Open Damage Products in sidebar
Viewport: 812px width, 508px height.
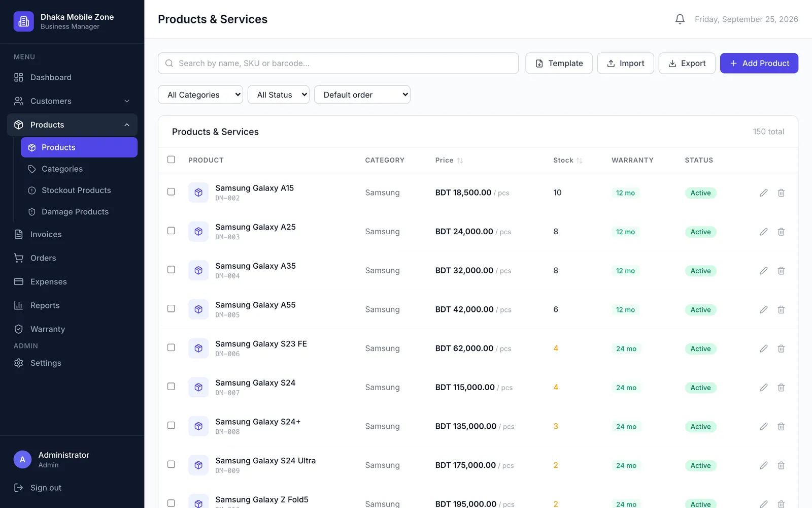coord(79,212)
